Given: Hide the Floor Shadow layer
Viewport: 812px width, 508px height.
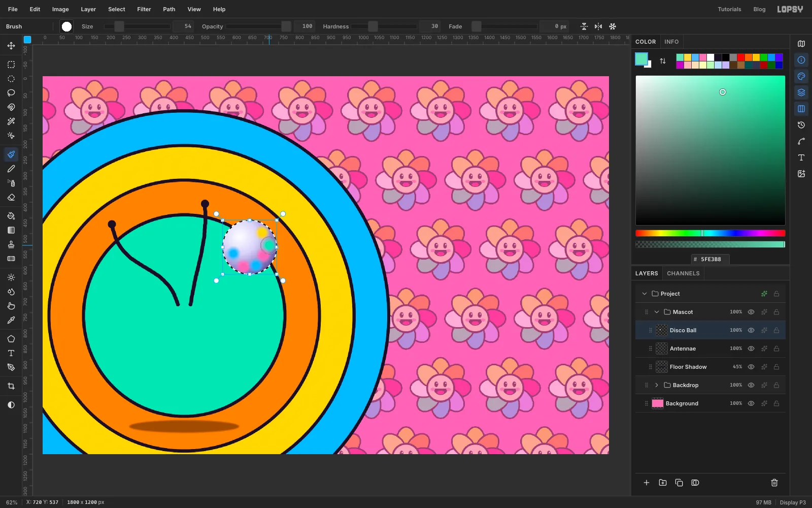Looking at the screenshot, I should click(x=751, y=367).
